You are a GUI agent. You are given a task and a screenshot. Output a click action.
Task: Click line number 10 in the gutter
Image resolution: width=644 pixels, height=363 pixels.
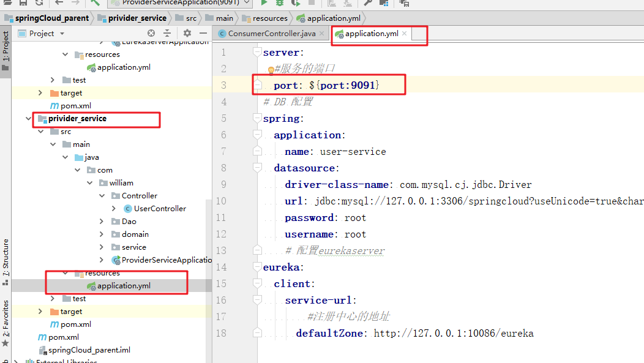(221, 201)
